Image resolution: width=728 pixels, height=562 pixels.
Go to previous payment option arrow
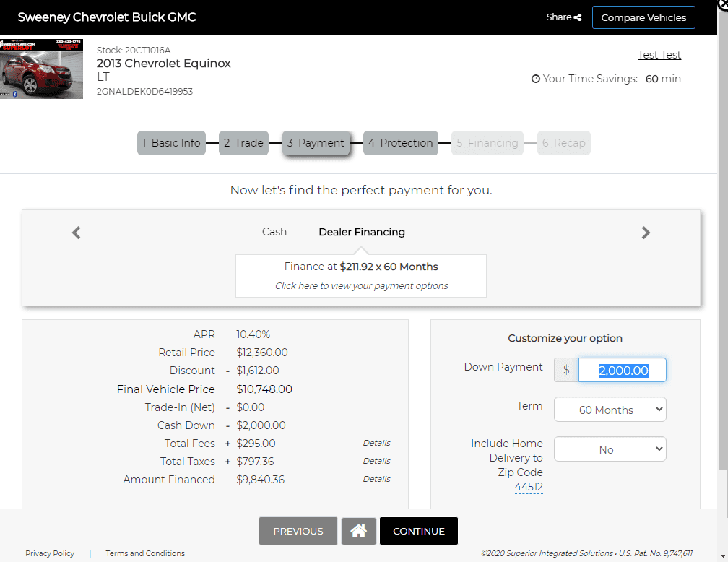(x=76, y=232)
